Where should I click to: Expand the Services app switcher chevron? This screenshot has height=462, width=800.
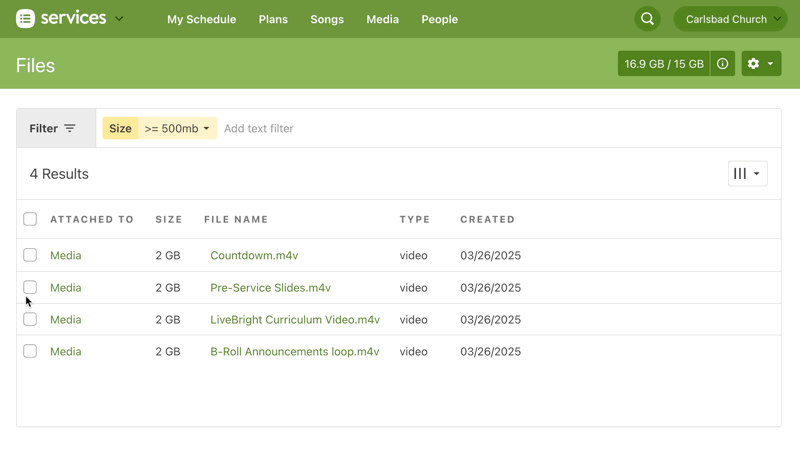[120, 19]
